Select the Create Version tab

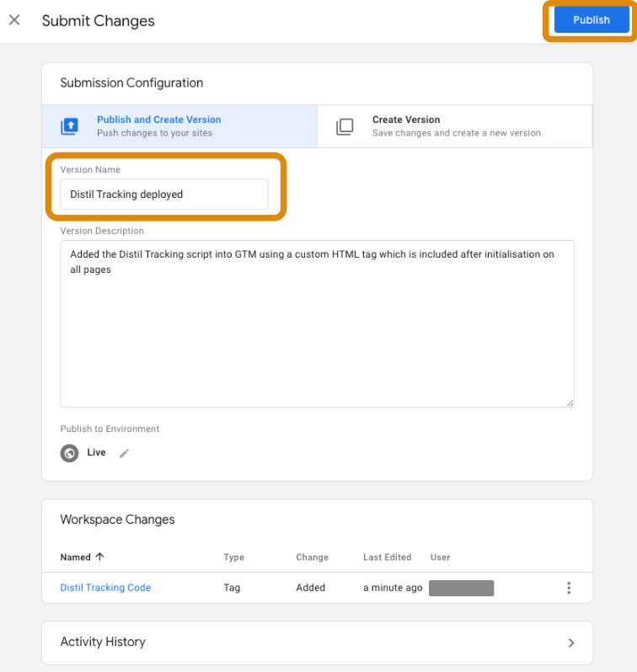[455, 126]
